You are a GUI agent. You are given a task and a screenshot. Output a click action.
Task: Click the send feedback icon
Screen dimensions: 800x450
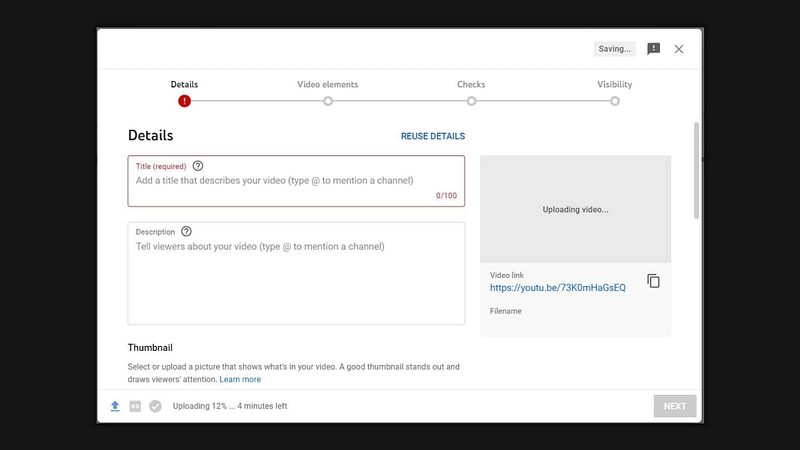pyautogui.click(x=654, y=49)
